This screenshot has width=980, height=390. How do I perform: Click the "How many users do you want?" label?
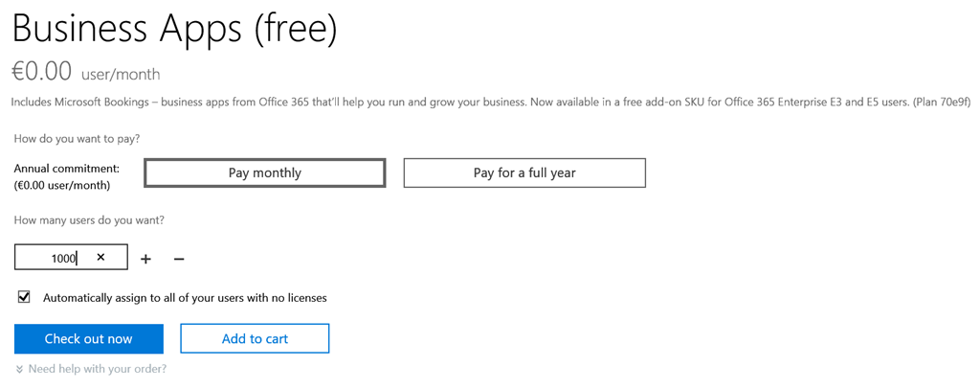(x=89, y=220)
